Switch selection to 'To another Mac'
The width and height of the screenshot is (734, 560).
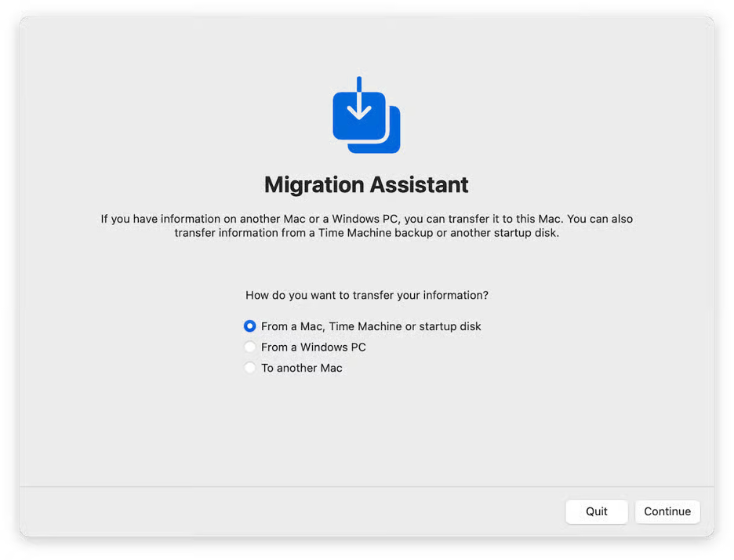pyautogui.click(x=249, y=367)
